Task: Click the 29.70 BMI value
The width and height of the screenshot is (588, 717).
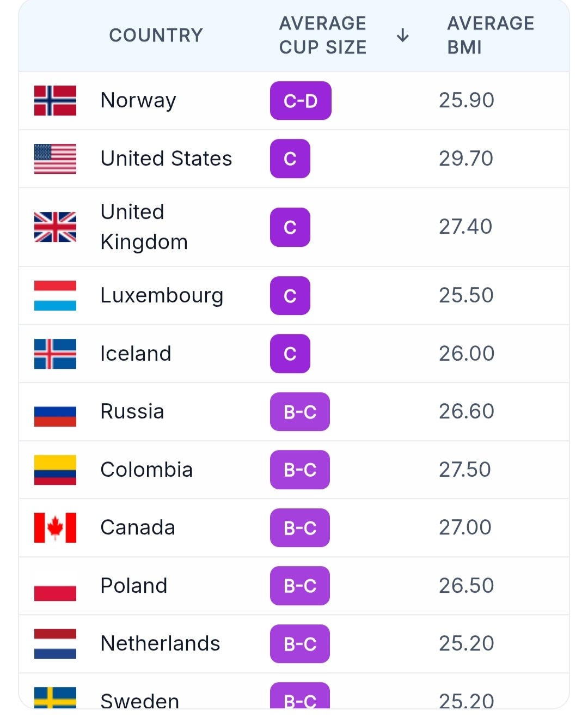Action: (466, 159)
